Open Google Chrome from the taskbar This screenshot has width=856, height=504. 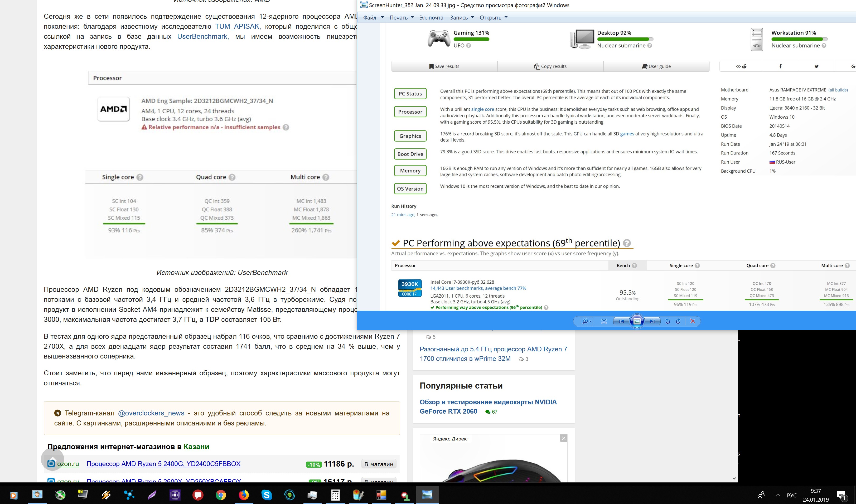pyautogui.click(x=221, y=495)
